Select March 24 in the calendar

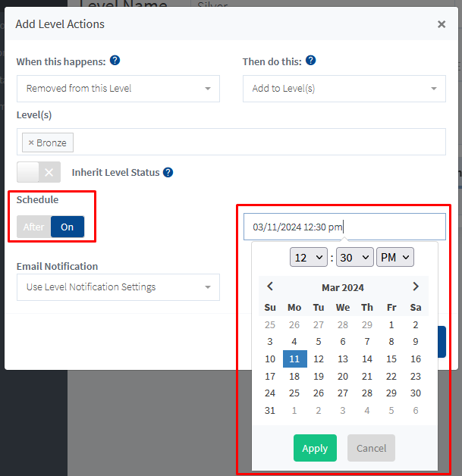click(x=270, y=393)
